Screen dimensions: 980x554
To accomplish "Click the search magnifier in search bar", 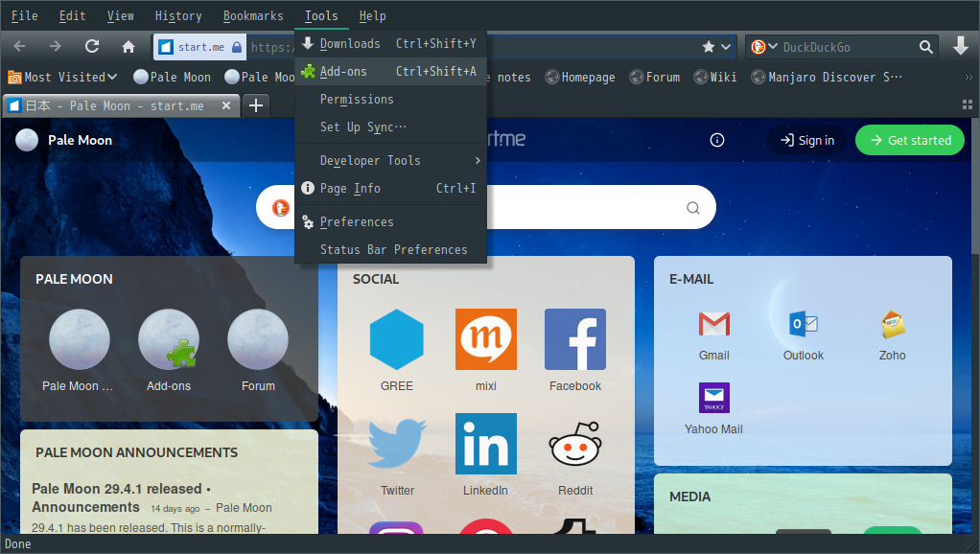I will click(925, 47).
